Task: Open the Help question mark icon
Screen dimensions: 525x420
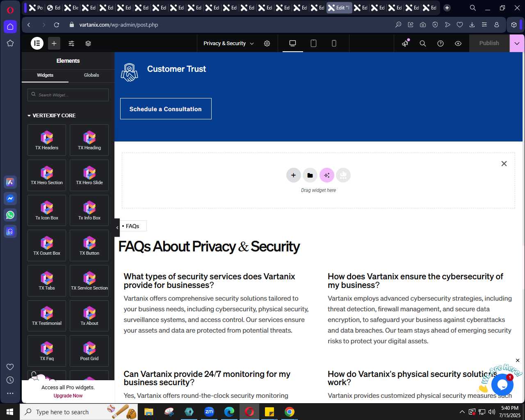Action: tap(441, 43)
